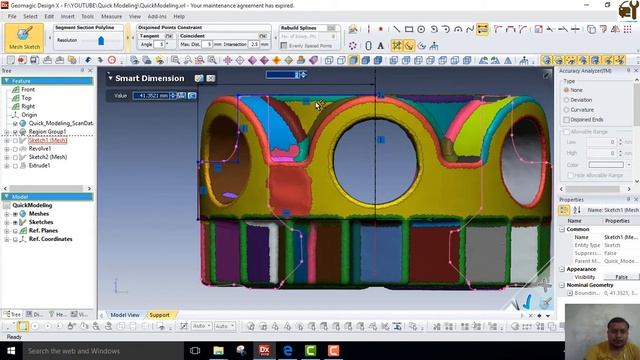The width and height of the screenshot is (640, 360).
Task: Select the Curvature radio button
Action: [566, 110]
